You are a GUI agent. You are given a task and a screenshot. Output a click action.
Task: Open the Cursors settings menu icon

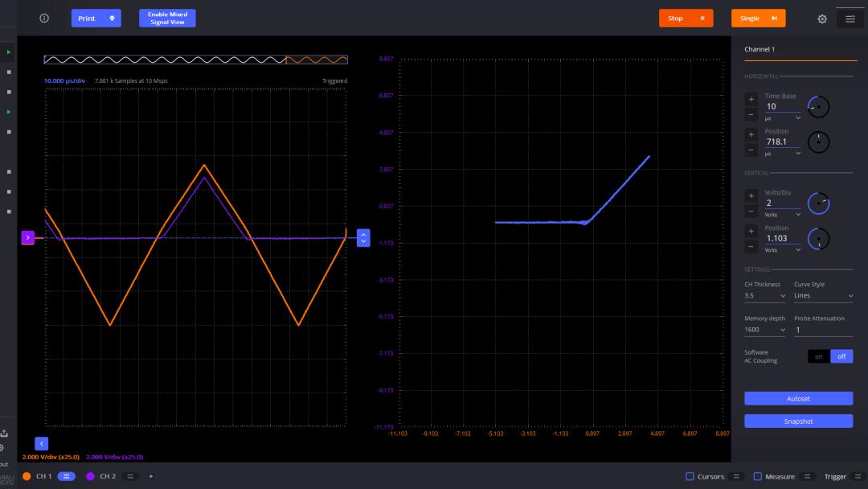coord(736,476)
